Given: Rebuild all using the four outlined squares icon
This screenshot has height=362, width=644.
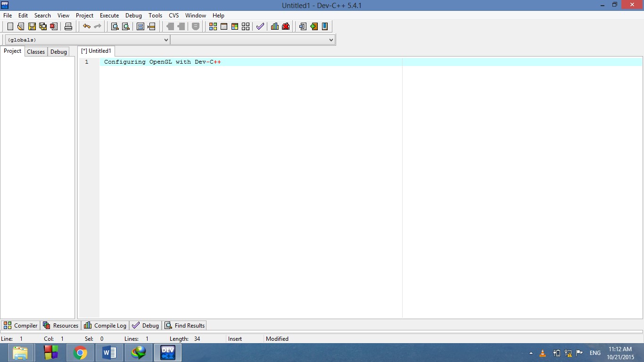Looking at the screenshot, I should (246, 26).
